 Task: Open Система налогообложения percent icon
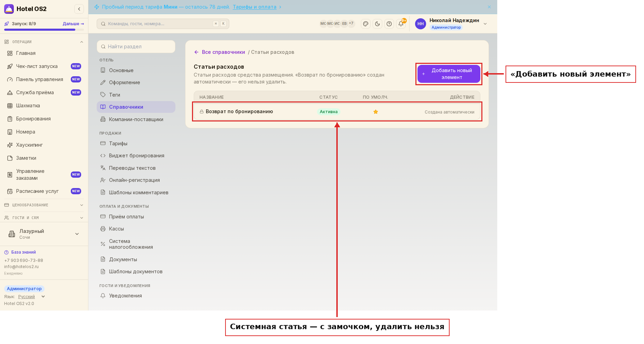coord(103,244)
